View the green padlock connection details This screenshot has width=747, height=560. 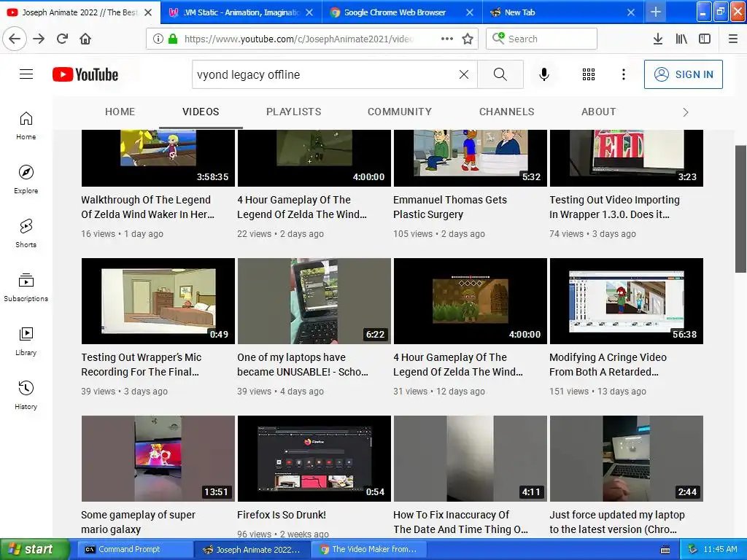173,39
